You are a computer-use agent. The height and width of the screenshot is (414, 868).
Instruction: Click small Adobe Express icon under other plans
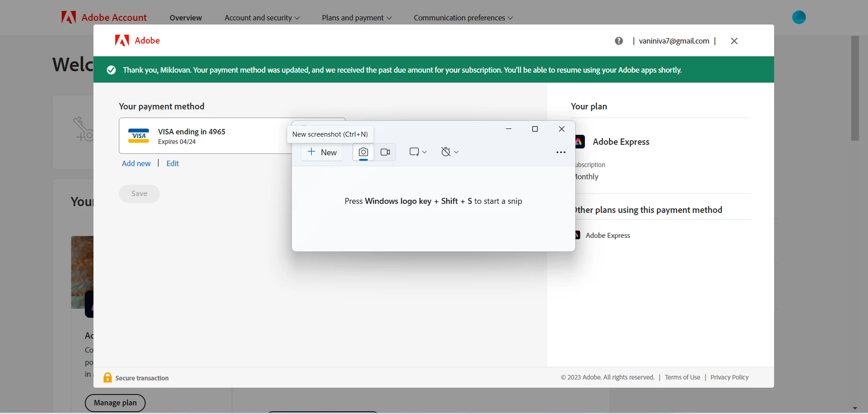coord(578,235)
